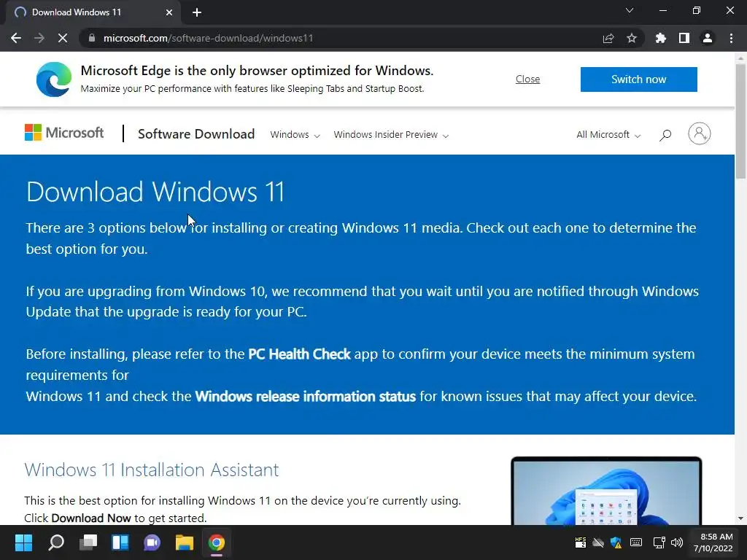Sign in with account icon
This screenshot has width=747, height=560.
(699, 133)
